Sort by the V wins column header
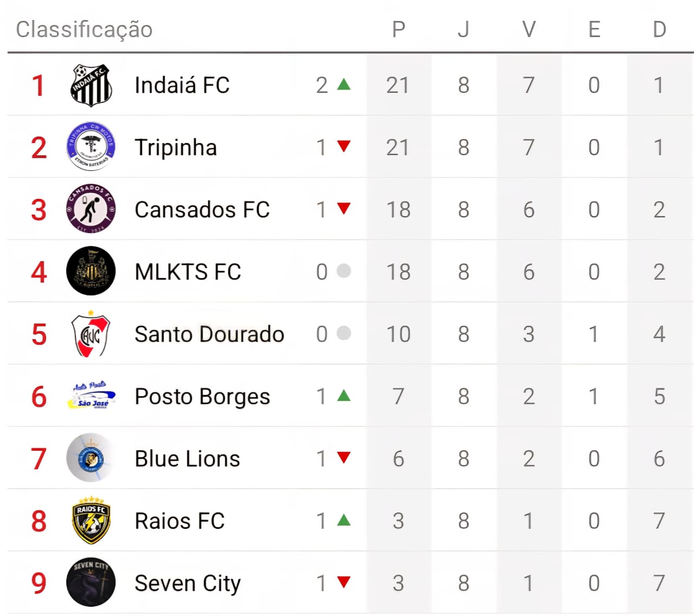 (x=529, y=29)
